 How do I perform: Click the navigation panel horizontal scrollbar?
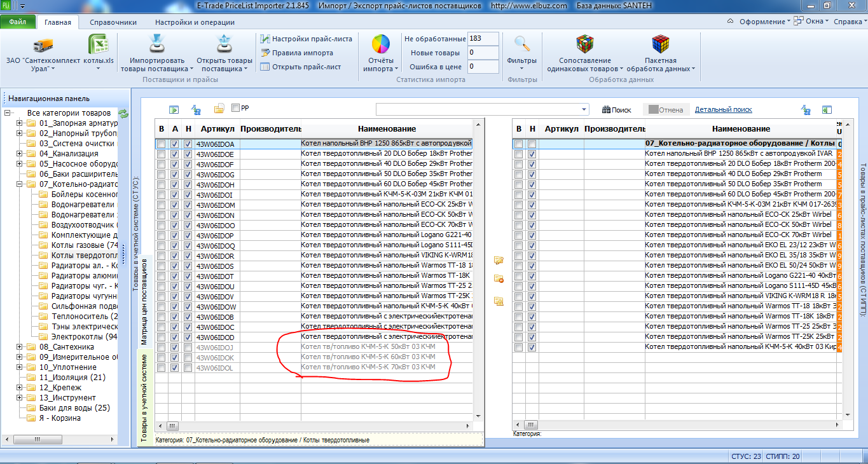click(60, 440)
